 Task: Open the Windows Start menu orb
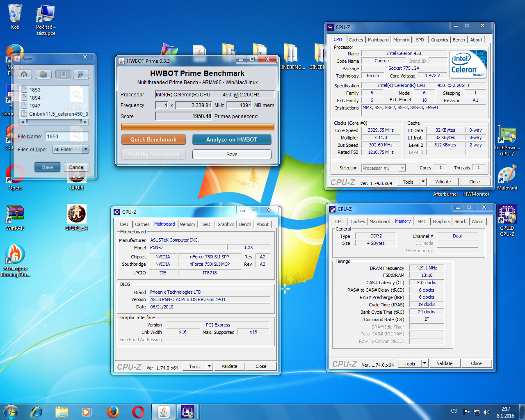11,411
